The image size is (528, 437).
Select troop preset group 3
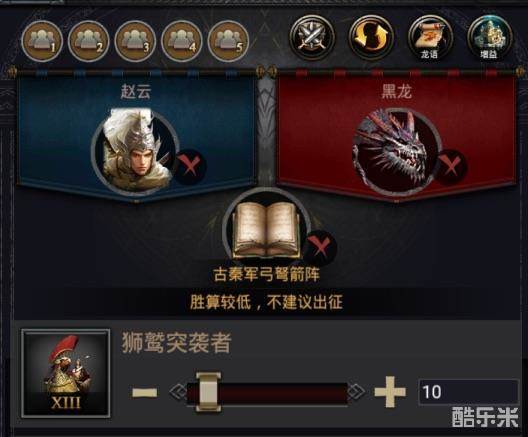click(x=135, y=41)
